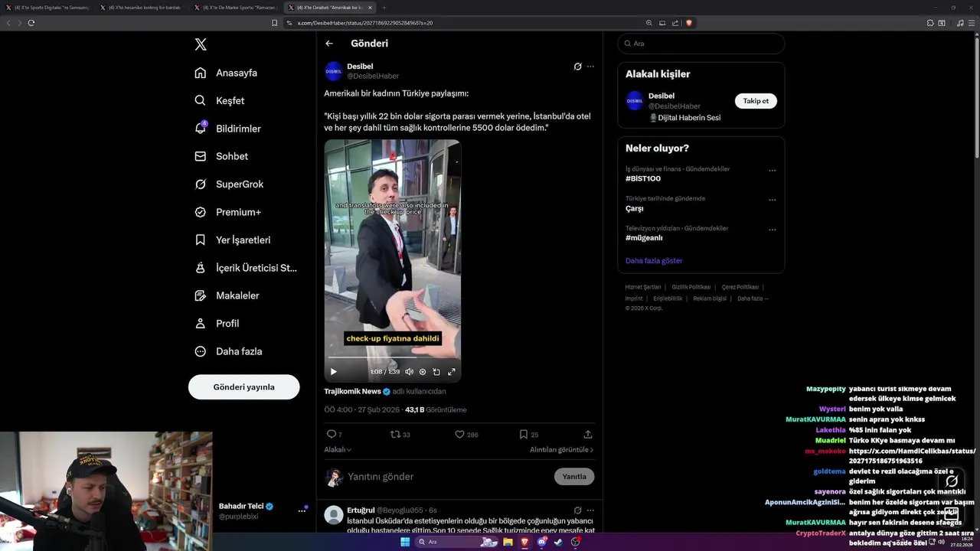
Task: Play the video
Action: click(x=333, y=371)
